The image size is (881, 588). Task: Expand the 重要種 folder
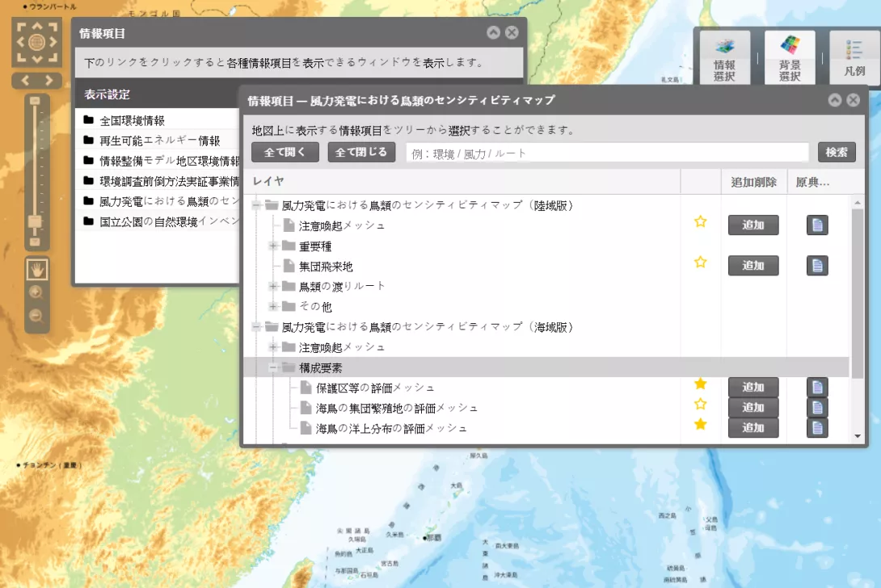[273, 246]
